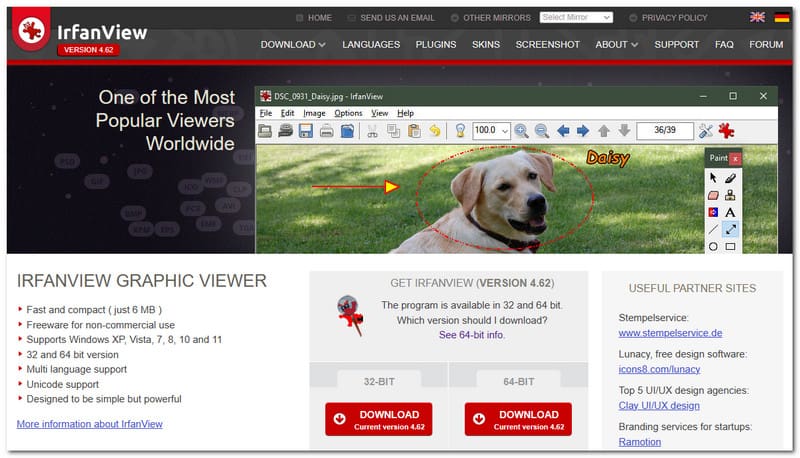800x458 pixels.
Task: Go to next image with blue right arrow
Action: 583,131
